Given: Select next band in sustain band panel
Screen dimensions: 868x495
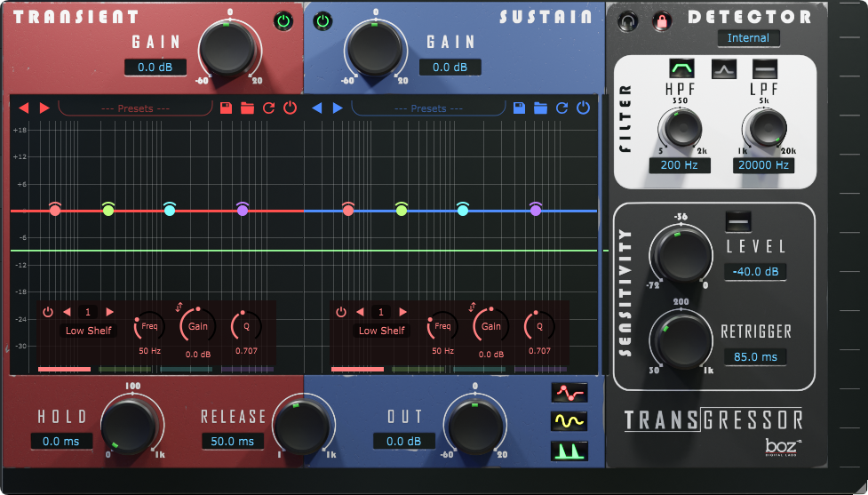Looking at the screenshot, I should pos(403,312).
